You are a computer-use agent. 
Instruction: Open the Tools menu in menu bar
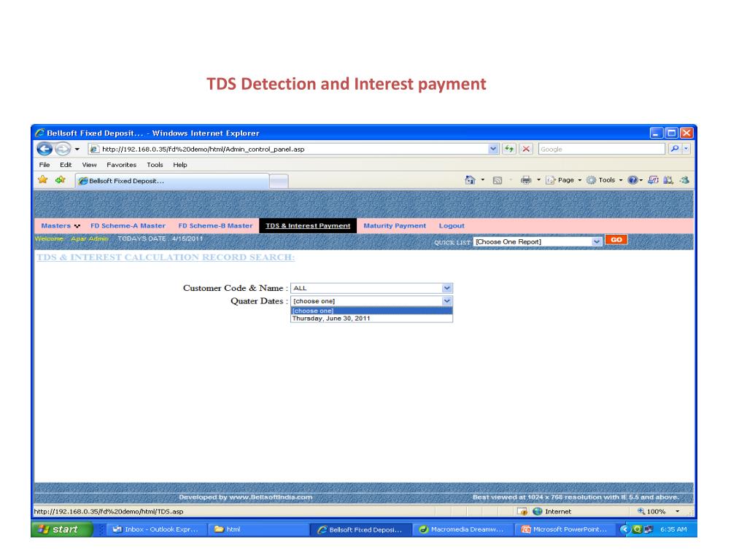coord(155,165)
